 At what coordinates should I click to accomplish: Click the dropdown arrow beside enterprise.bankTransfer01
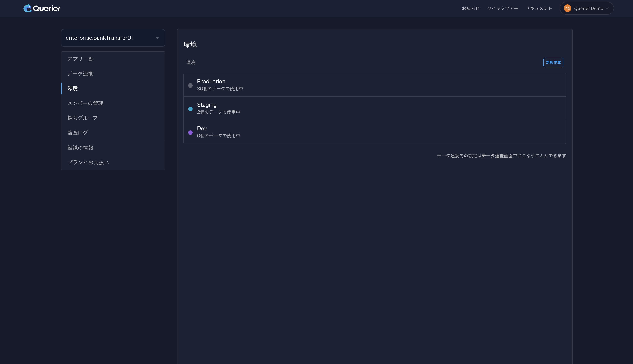pos(157,38)
